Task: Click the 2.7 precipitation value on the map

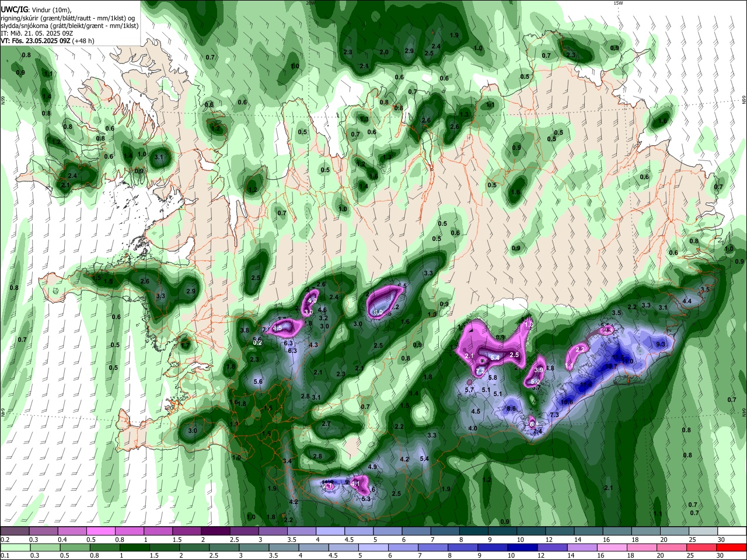Action: point(326,424)
